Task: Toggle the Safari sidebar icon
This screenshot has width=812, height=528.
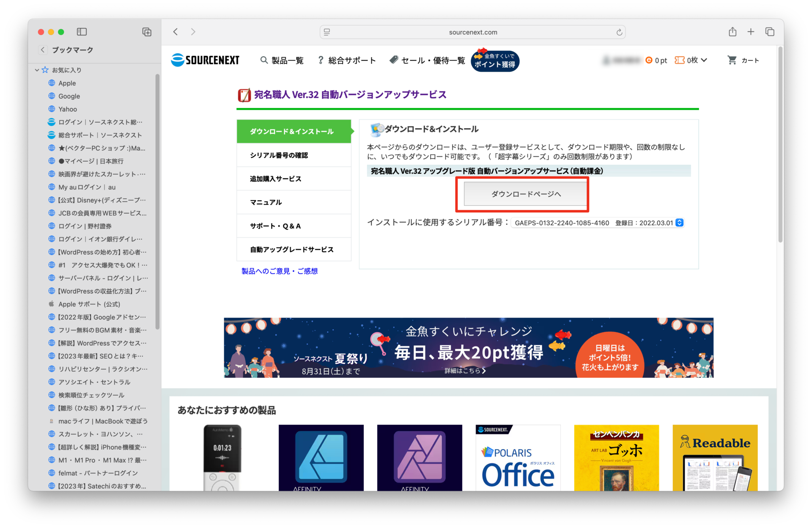Action: click(x=82, y=32)
